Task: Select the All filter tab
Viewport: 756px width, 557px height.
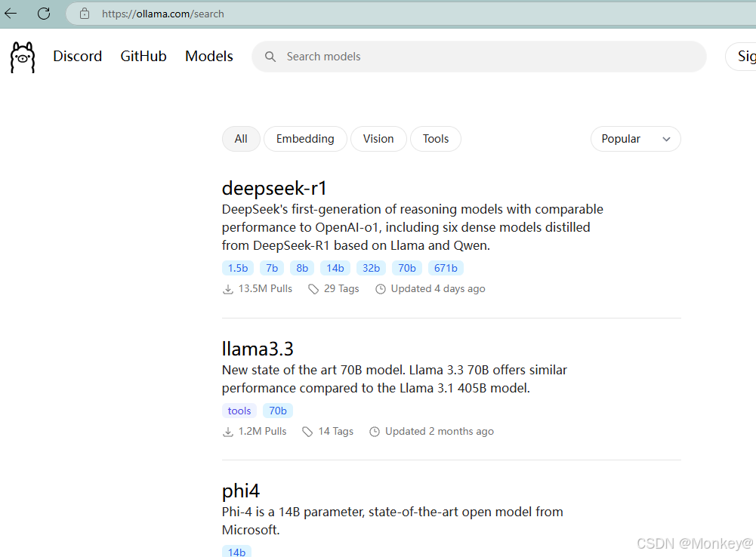Action: click(x=241, y=139)
